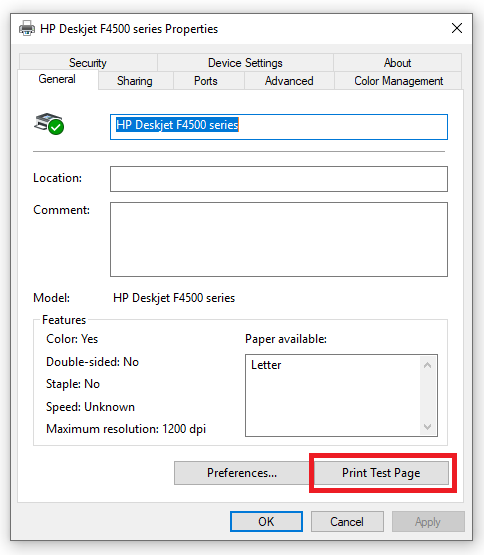The image size is (484, 555).
Task: Close the Properties dialog window
Action: point(457,28)
